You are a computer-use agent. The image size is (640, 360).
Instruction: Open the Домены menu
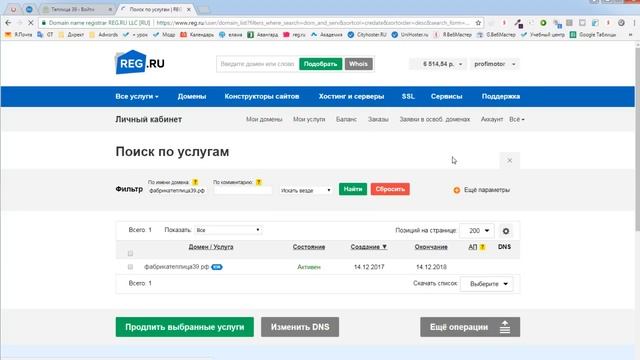[191, 97]
